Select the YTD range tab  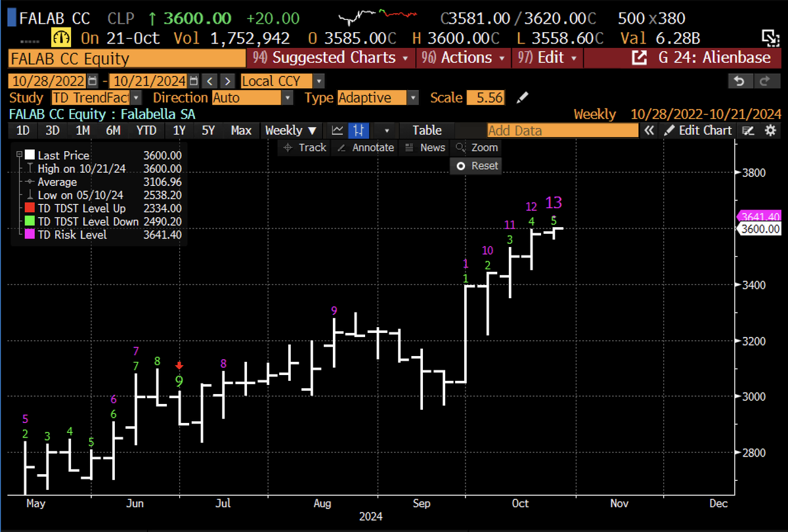(x=146, y=130)
